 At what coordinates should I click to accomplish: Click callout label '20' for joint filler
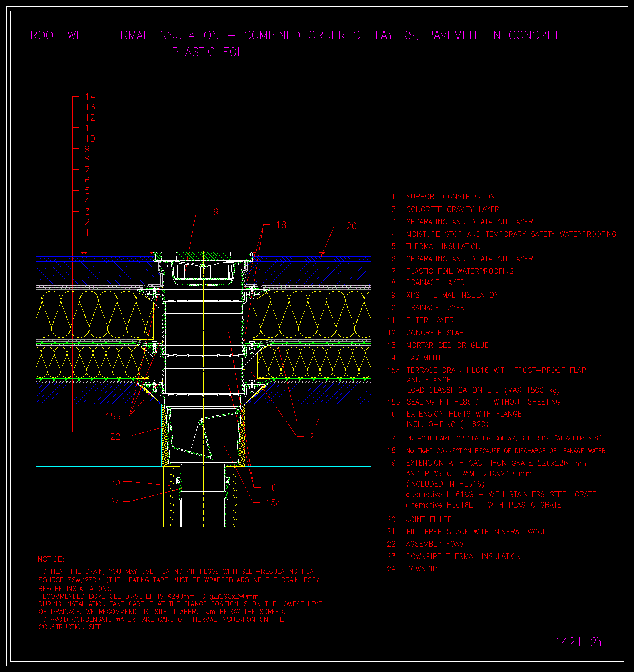352,226
